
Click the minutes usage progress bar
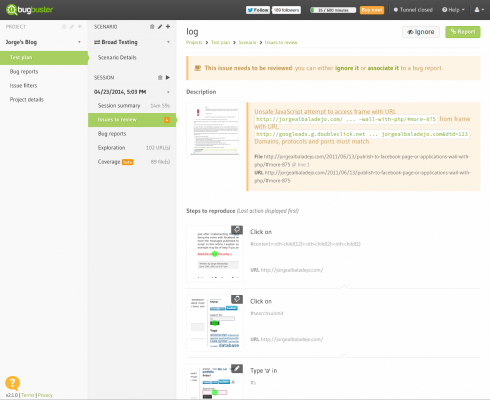pos(333,10)
